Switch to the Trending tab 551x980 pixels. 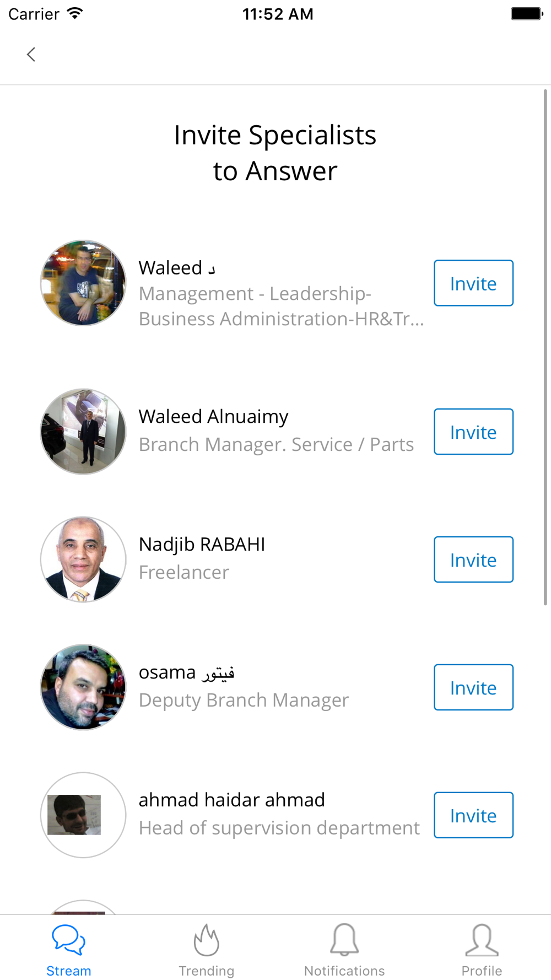pos(207,950)
